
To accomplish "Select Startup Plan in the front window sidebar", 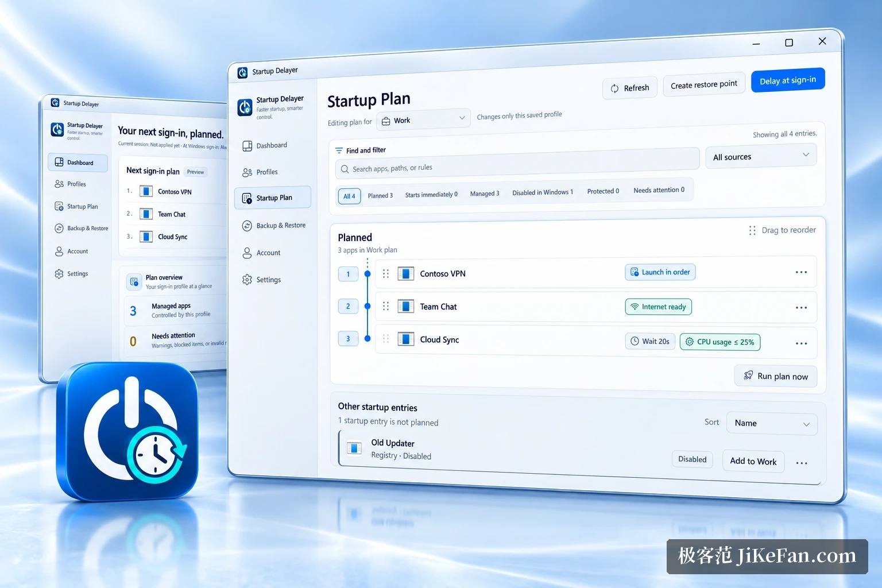I will click(x=273, y=198).
